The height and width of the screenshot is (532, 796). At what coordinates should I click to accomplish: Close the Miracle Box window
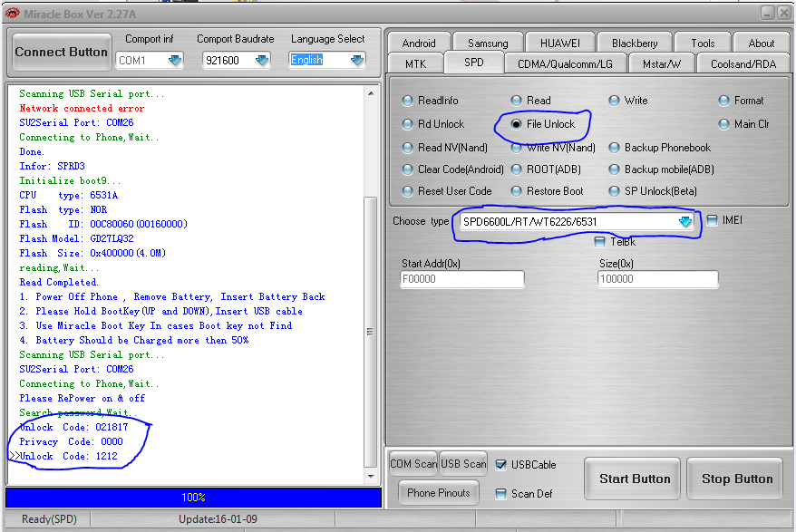[785, 13]
